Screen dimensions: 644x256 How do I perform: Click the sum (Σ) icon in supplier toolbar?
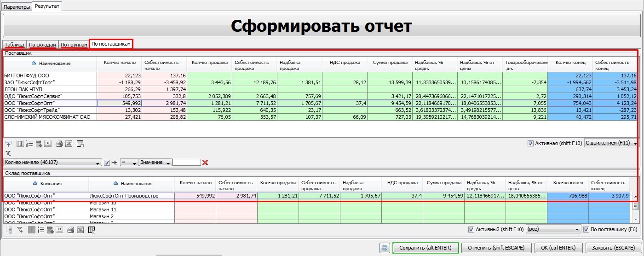[x=48, y=144]
